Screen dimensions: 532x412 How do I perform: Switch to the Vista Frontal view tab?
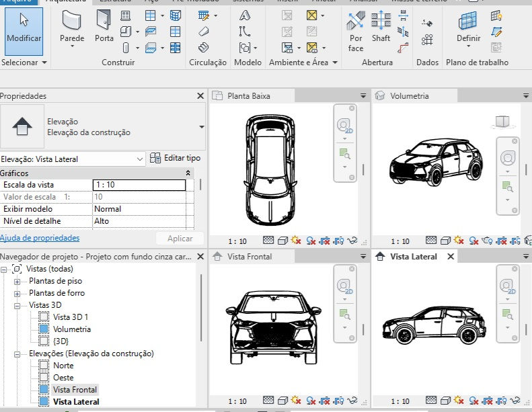[x=251, y=257]
